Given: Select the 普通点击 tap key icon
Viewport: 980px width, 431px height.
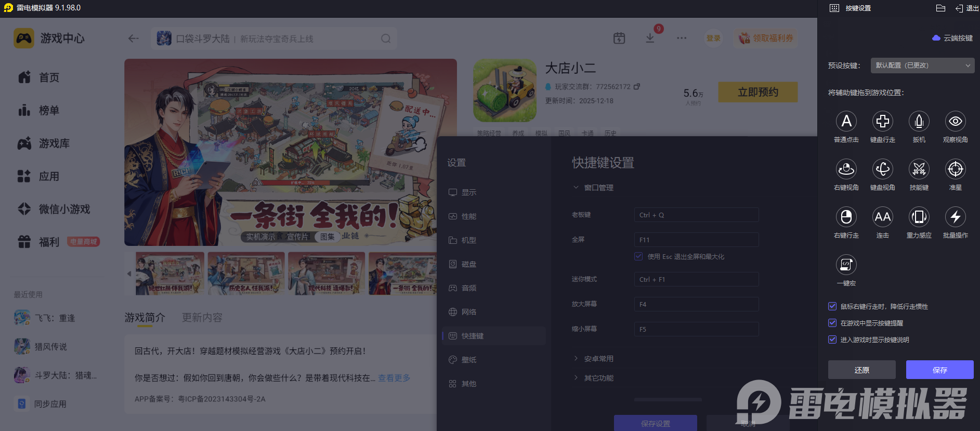Looking at the screenshot, I should pyautogui.click(x=846, y=122).
